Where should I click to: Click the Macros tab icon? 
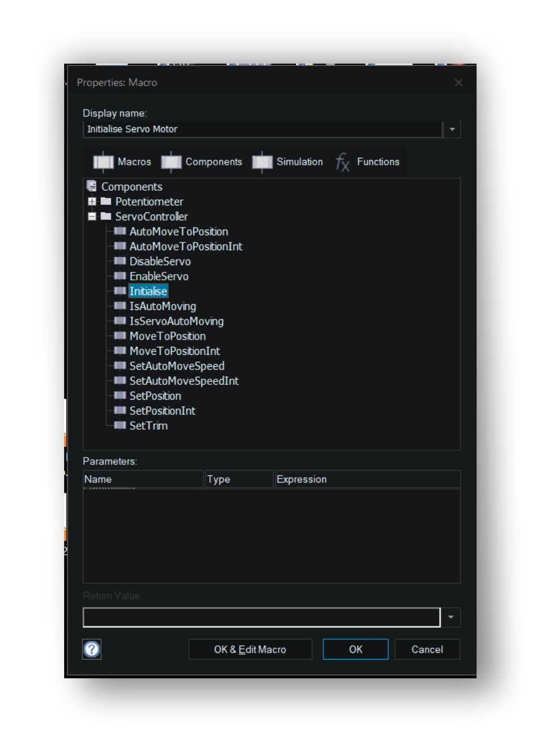coord(103,162)
